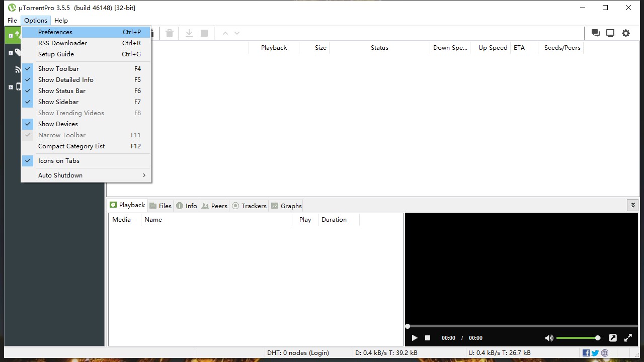Select the Labels tag icon in sidebar
The image size is (644, 362).
[x=18, y=52]
